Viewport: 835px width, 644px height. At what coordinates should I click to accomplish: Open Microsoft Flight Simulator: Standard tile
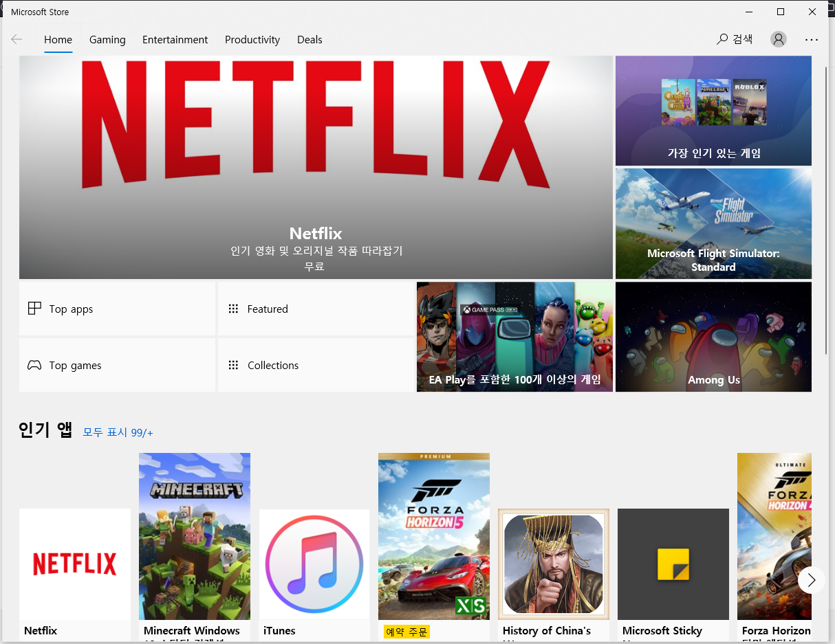tap(713, 223)
